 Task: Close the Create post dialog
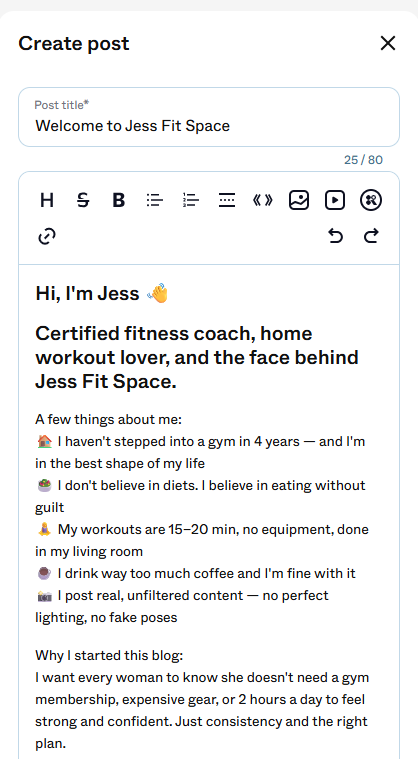[x=388, y=43]
